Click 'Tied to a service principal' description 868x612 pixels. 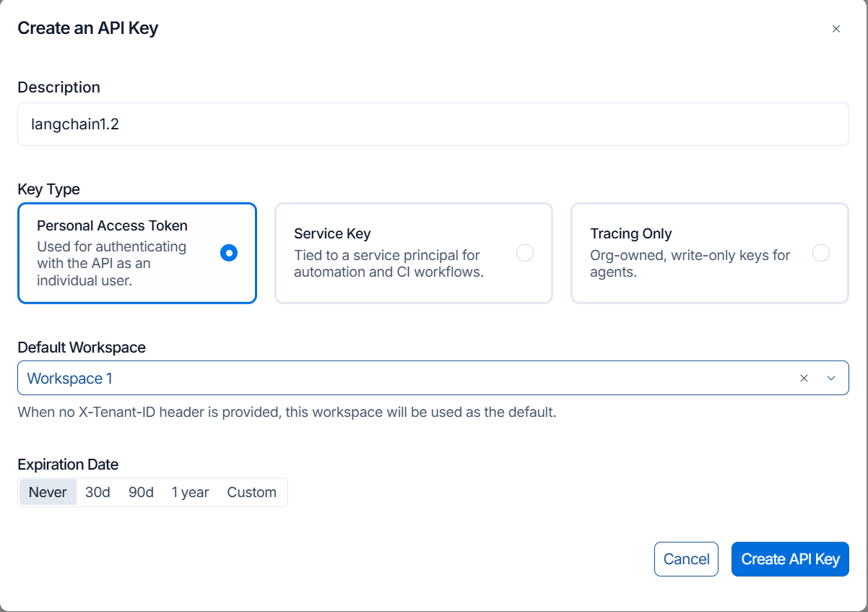(x=389, y=264)
